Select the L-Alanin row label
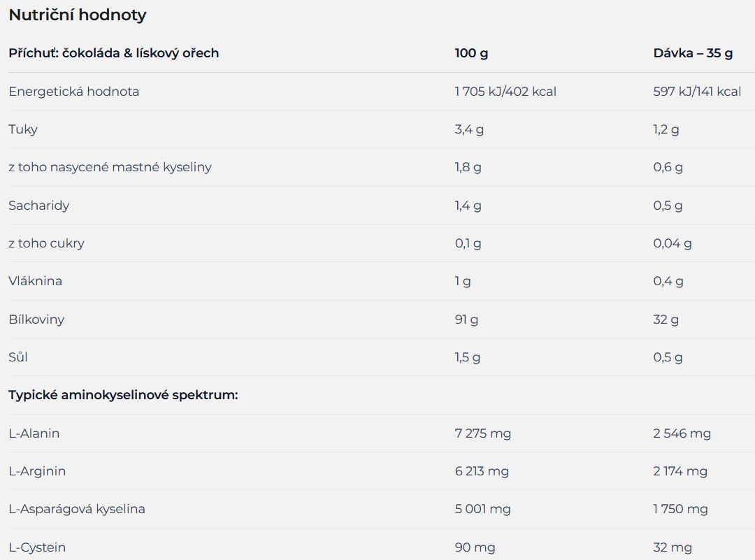The height and width of the screenshot is (560, 755). click(x=34, y=433)
